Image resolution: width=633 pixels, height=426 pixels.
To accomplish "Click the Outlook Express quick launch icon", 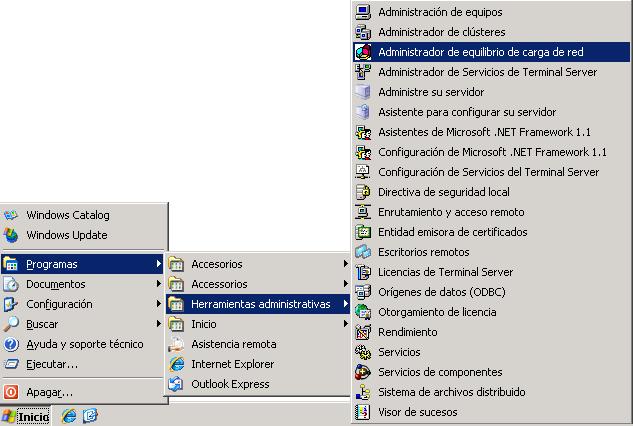I will tap(90, 416).
